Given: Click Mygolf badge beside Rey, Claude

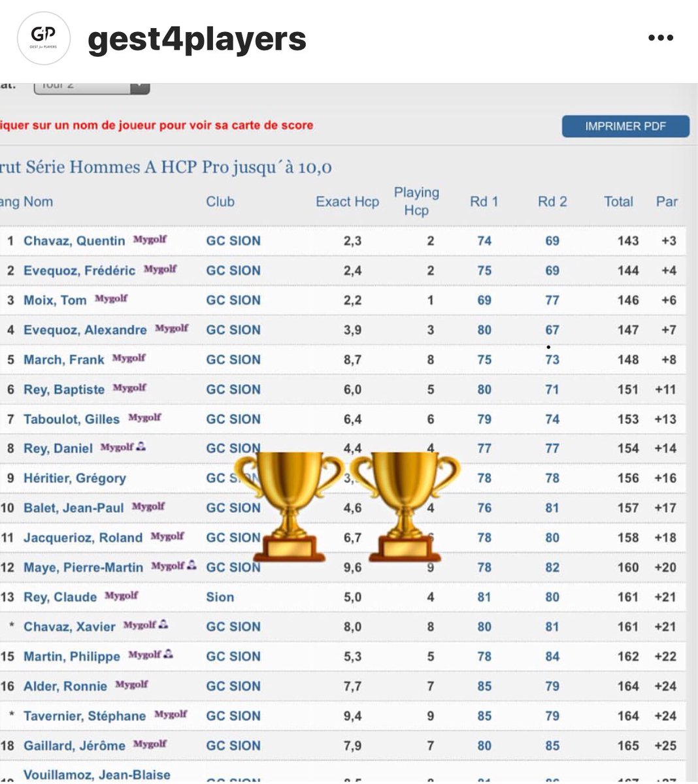Looking at the screenshot, I should (x=122, y=595).
